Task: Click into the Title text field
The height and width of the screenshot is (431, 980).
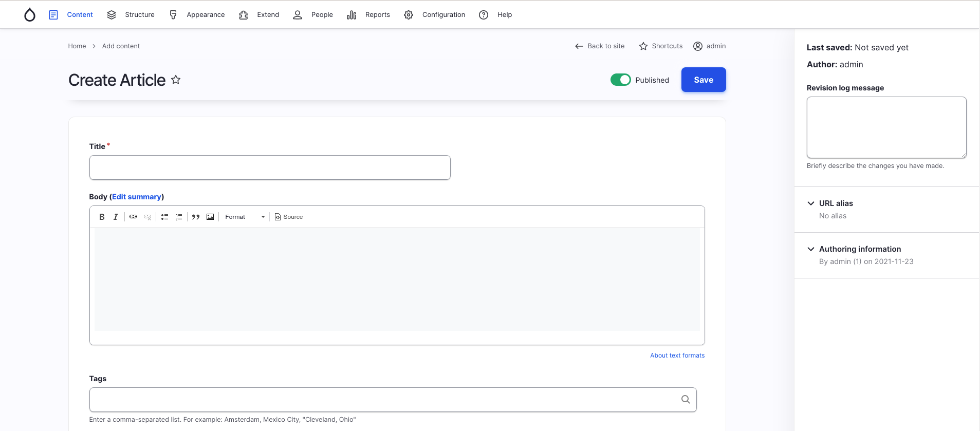Action: (270, 167)
